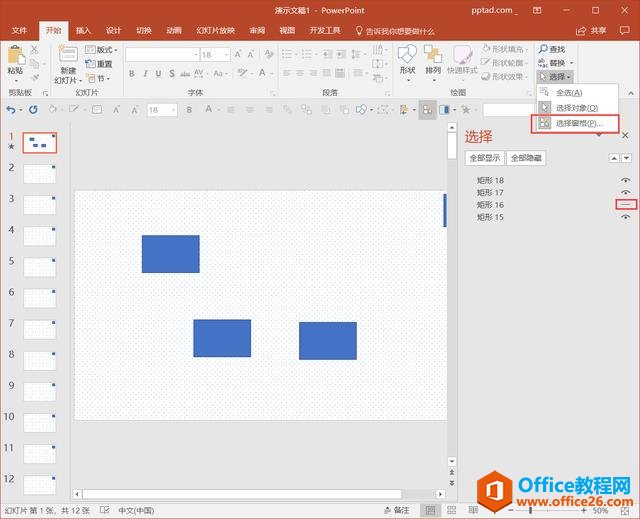
Task: Click the zoom slider handle
Action: [x=530, y=510]
